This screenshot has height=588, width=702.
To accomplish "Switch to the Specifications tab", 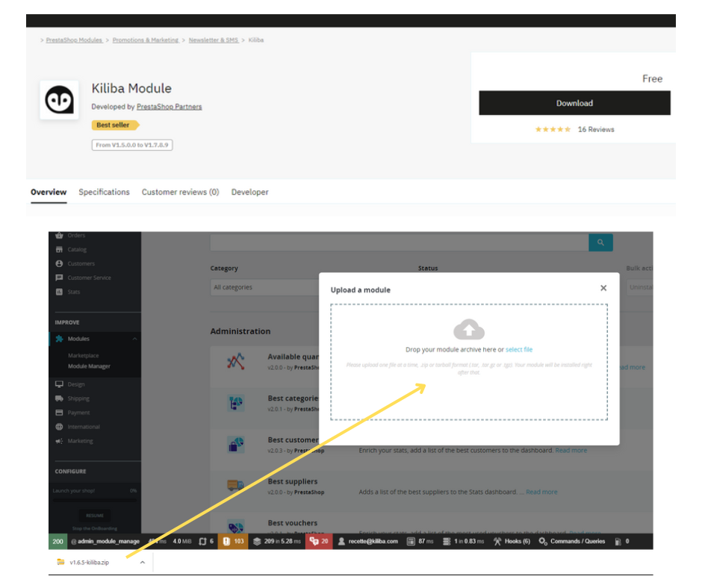I will pos(104,193).
